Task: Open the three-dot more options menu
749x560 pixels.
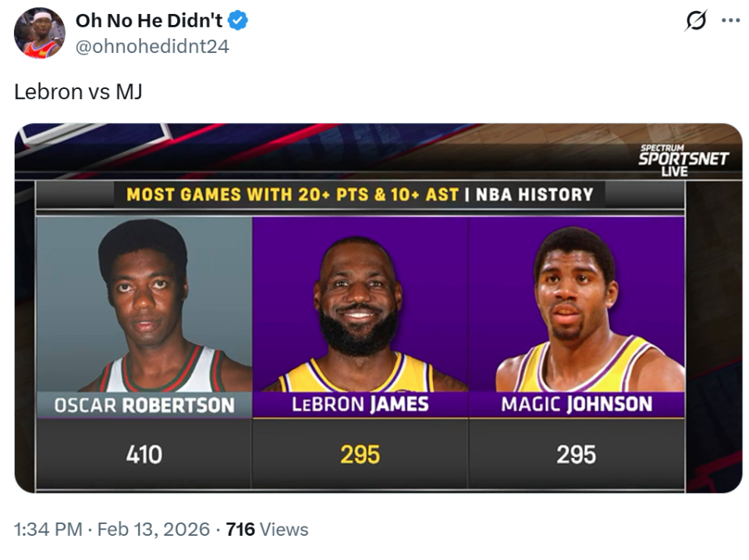Action: pyautogui.click(x=730, y=21)
